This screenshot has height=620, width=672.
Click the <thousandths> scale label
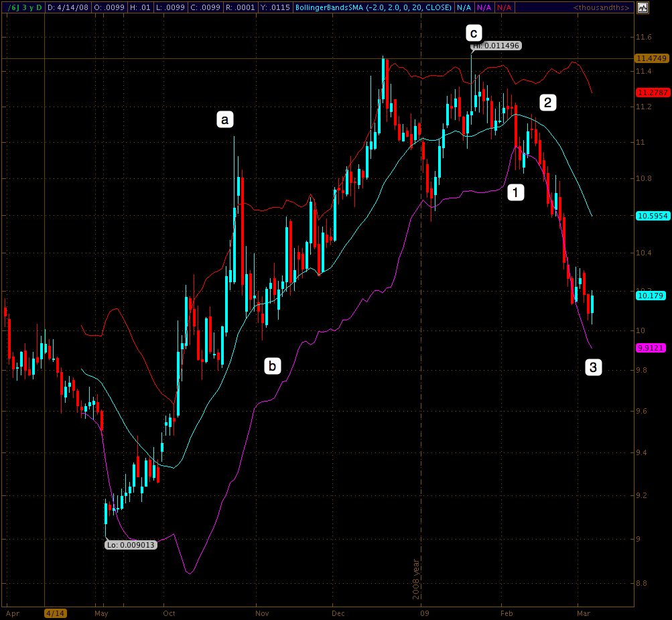(x=601, y=7)
